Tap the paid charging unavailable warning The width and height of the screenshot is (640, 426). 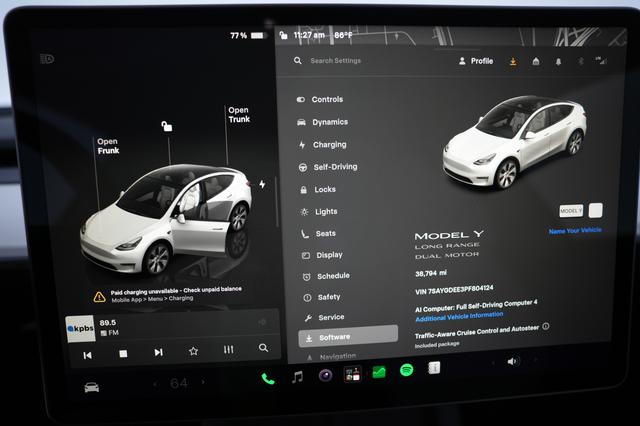(x=168, y=294)
